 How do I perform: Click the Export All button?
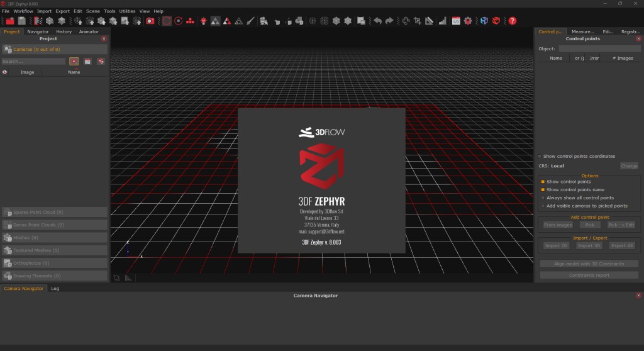coord(622,246)
